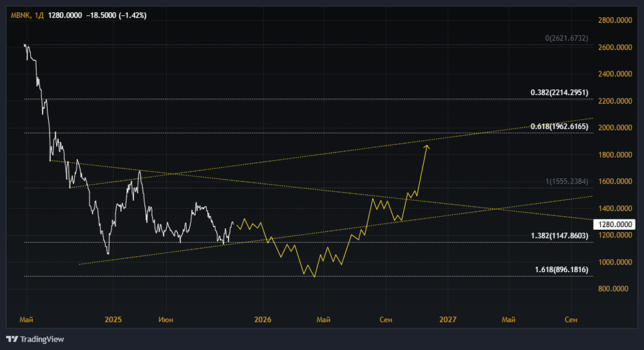644x350 pixels.
Task: Click the 2027 label on time axis
Action: click(x=448, y=320)
